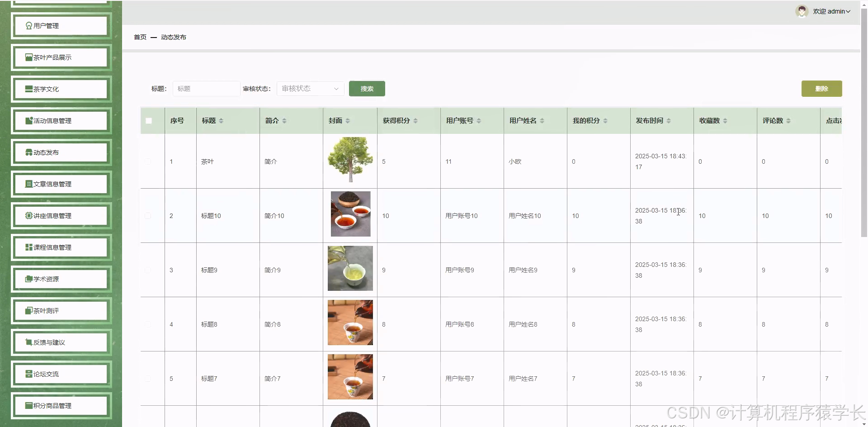This screenshot has height=427, width=868.
Task: Sort table by 封面 column arrows
Action: pyautogui.click(x=348, y=121)
